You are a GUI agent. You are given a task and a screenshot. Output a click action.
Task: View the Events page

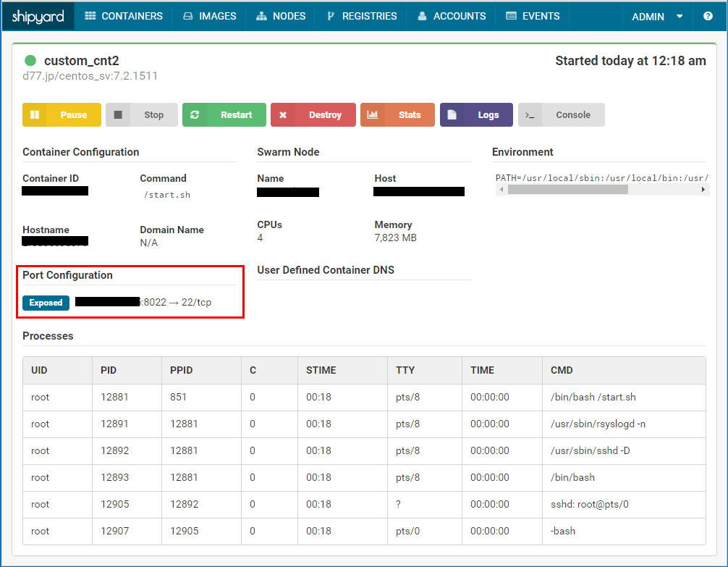coord(532,16)
